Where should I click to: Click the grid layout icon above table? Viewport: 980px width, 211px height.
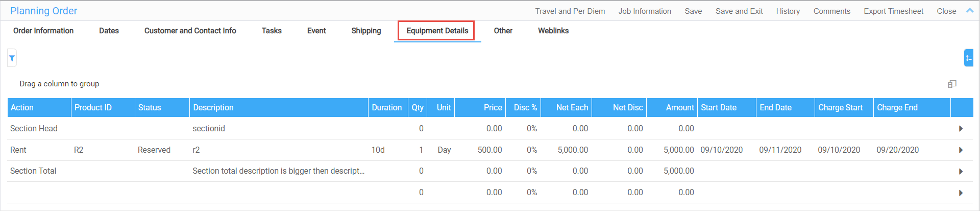pyautogui.click(x=952, y=84)
